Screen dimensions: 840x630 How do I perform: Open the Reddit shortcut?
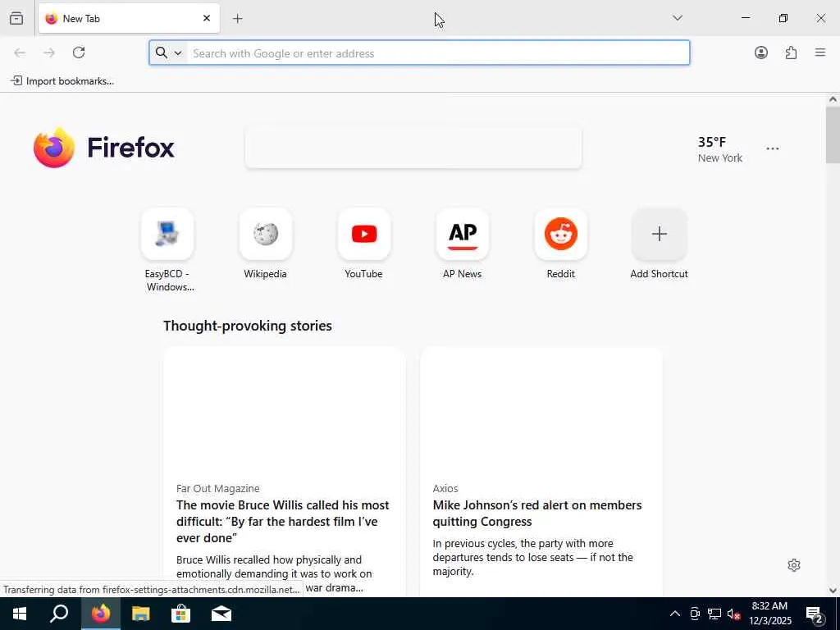(x=561, y=234)
